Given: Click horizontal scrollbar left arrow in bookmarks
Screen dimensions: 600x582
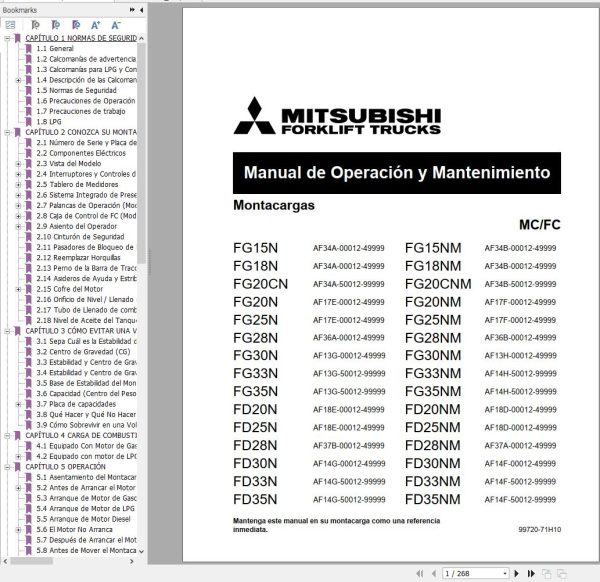Looking at the screenshot, I should pyautogui.click(x=5, y=561).
